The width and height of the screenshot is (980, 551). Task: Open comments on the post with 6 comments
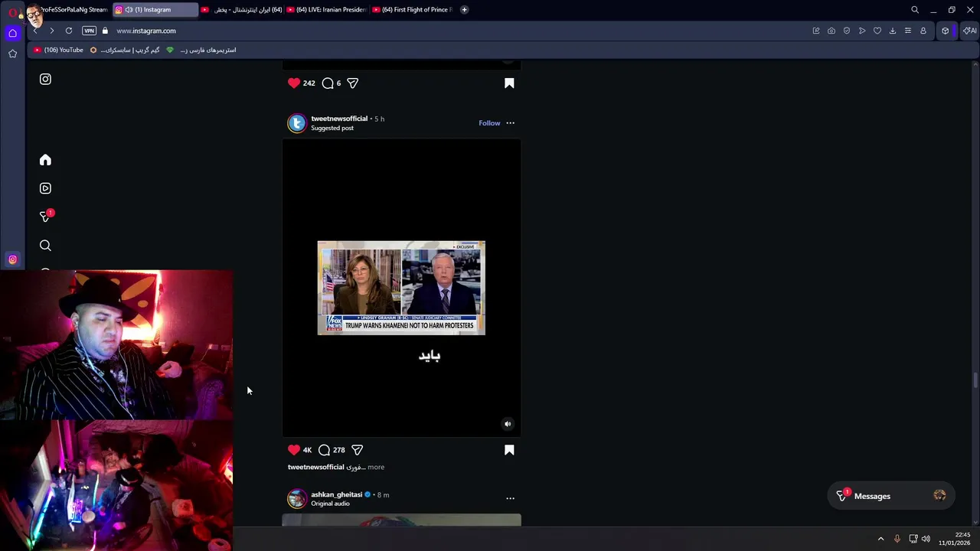[328, 83]
